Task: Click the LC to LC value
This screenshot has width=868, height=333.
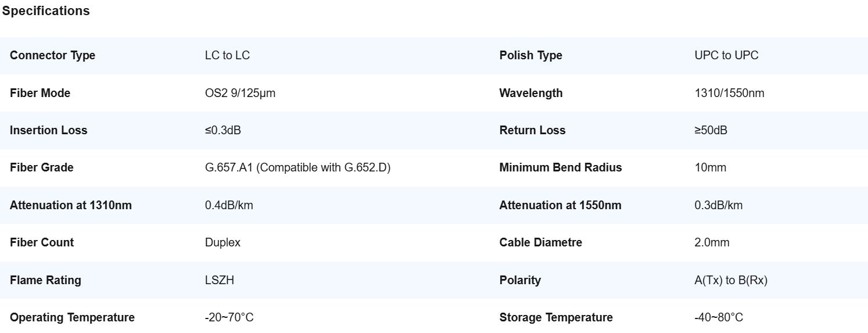Action: click(x=227, y=56)
